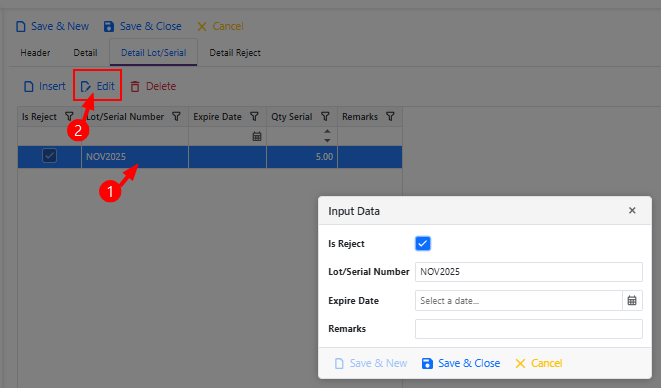661x388 pixels.
Task: Decrease Qty Serial filter value
Action: 327,140
